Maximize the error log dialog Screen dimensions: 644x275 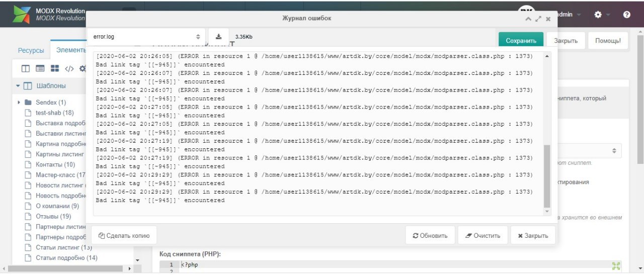tap(538, 19)
